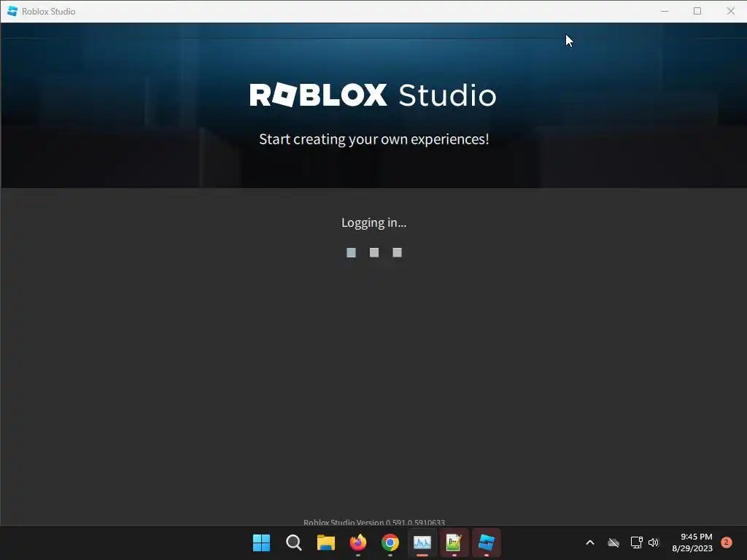Open taskbar Search
This screenshot has width=747, height=560.
point(293,542)
